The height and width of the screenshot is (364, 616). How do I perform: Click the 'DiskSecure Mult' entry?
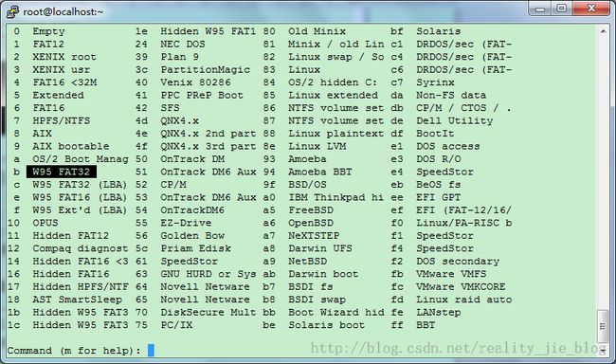click(208, 313)
